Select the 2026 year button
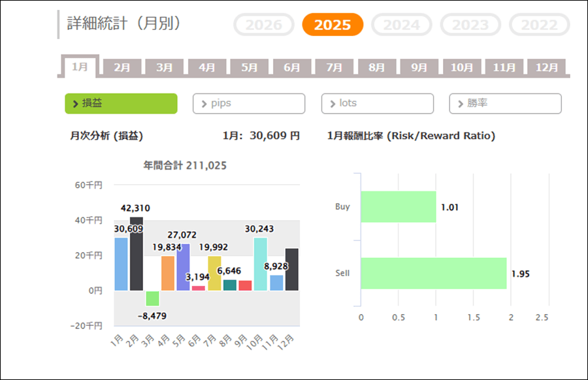Image resolution: width=588 pixels, height=380 pixels. click(264, 25)
